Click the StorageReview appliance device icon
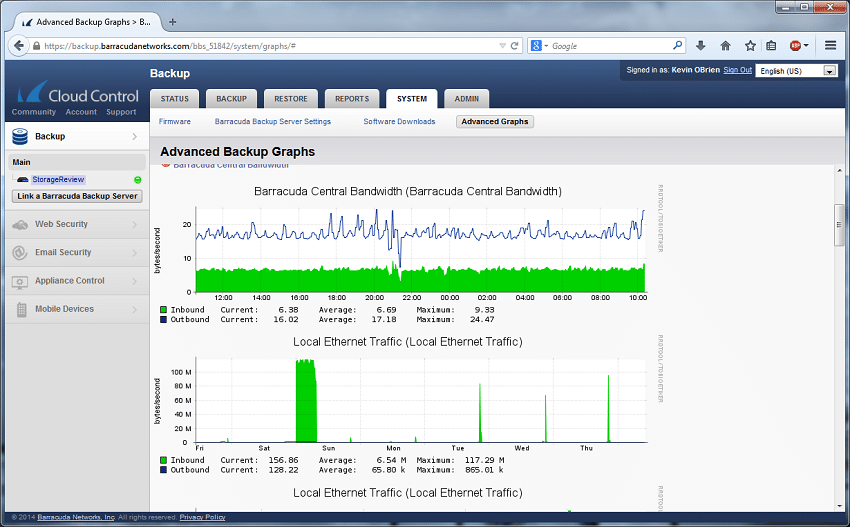The height and width of the screenshot is (527, 850). (x=22, y=179)
